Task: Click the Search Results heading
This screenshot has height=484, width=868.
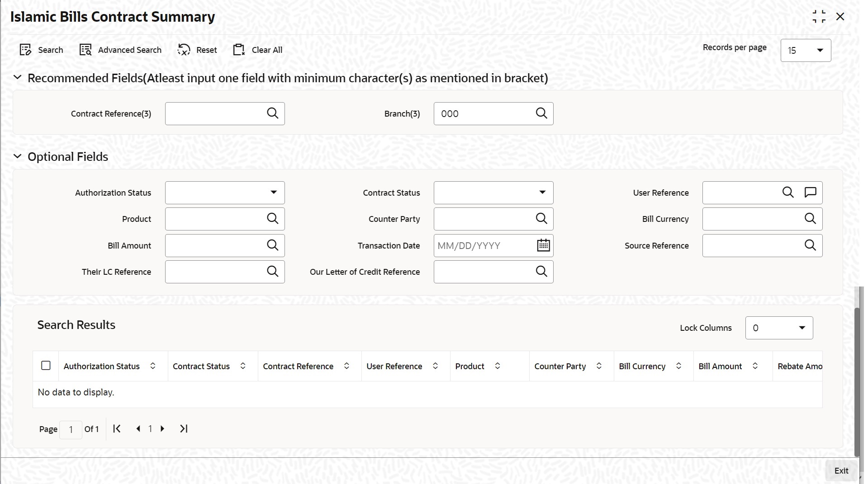Action: coord(76,325)
